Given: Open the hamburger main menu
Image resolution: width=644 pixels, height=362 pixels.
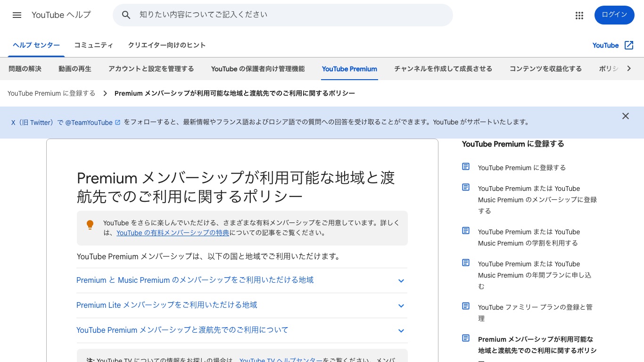Looking at the screenshot, I should tap(17, 15).
